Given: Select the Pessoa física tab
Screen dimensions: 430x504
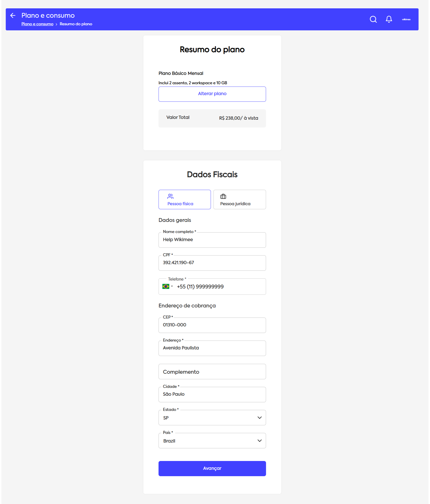Looking at the screenshot, I should coord(184,200).
